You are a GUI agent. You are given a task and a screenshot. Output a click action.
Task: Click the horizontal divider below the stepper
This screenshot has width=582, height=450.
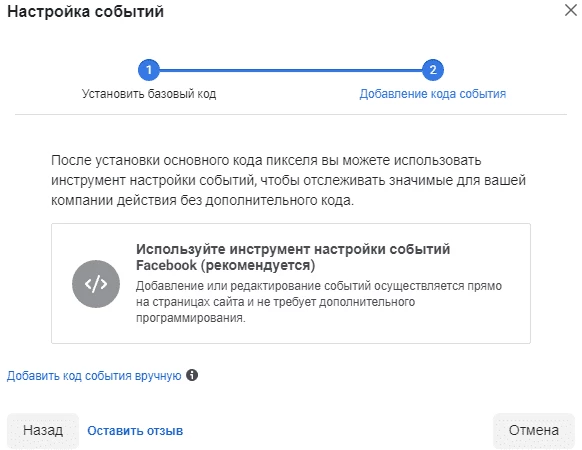coord(291,114)
